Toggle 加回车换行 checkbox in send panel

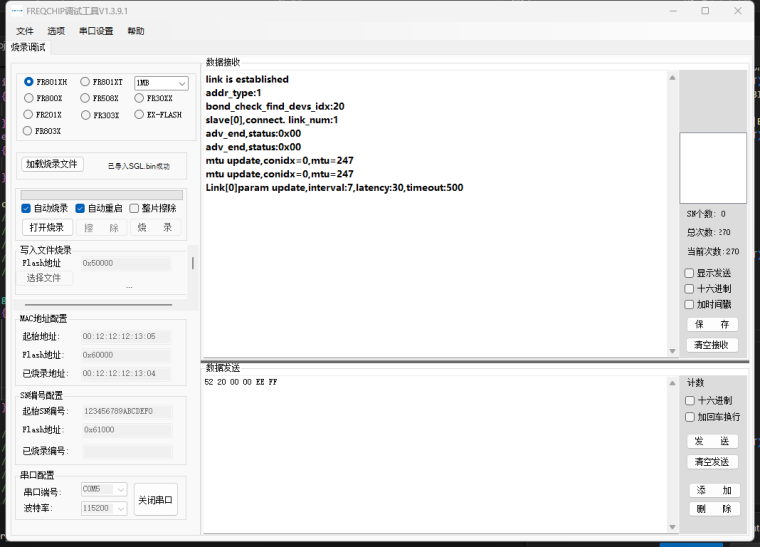[689, 417]
